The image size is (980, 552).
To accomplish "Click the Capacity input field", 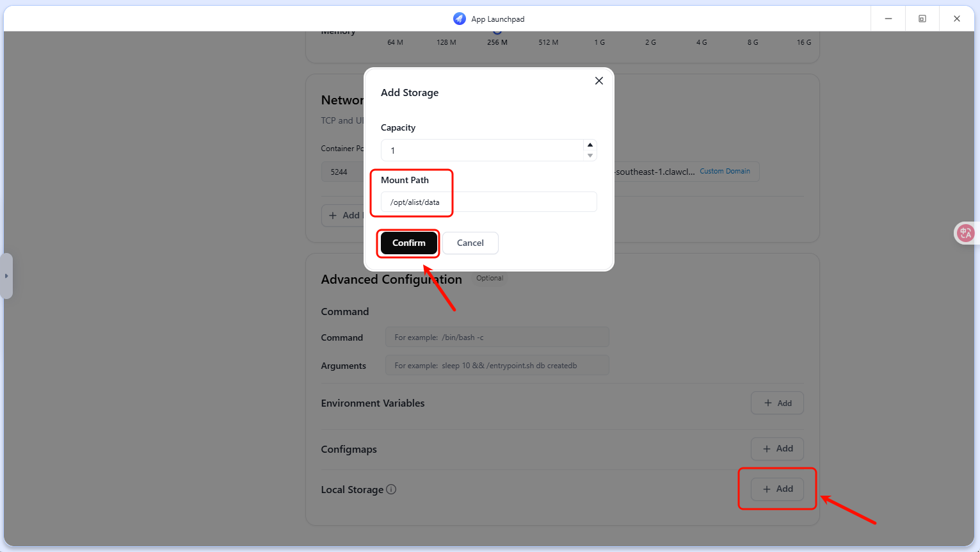I will [481, 150].
